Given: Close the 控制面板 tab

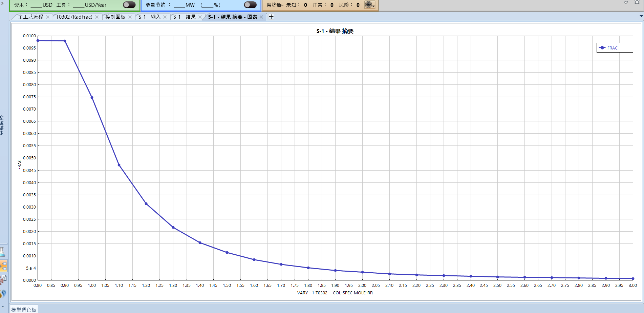Looking at the screenshot, I should pyautogui.click(x=130, y=17).
